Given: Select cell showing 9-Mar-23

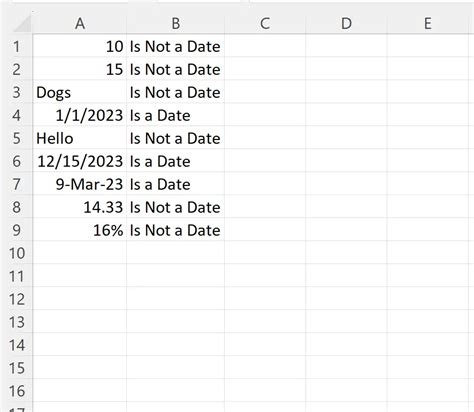Looking at the screenshot, I should click(80, 184).
